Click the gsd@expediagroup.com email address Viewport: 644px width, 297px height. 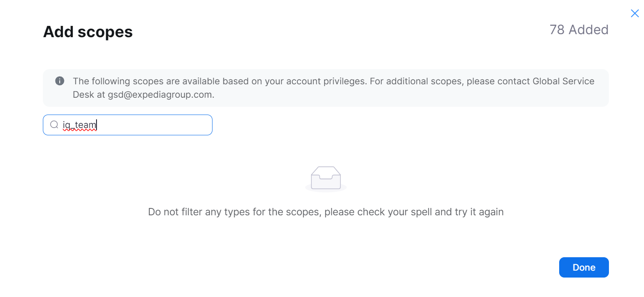(x=161, y=95)
